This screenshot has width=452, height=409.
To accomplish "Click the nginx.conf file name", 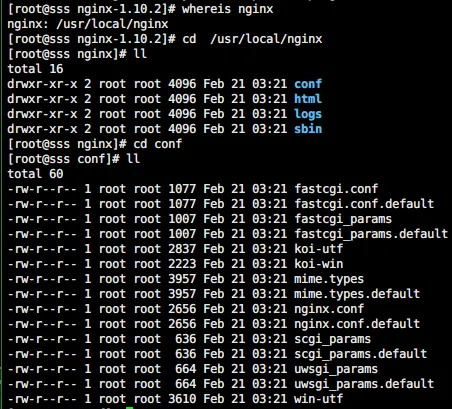I will (329, 309).
